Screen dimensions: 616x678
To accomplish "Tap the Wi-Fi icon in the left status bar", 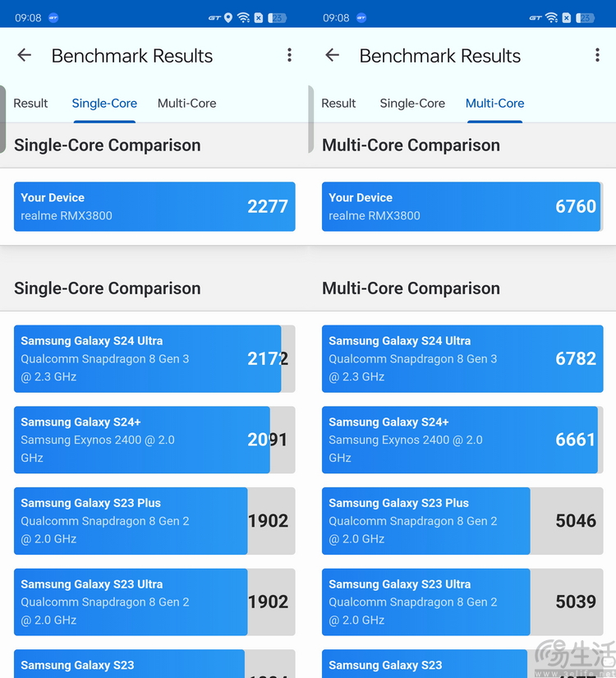I will tap(244, 18).
